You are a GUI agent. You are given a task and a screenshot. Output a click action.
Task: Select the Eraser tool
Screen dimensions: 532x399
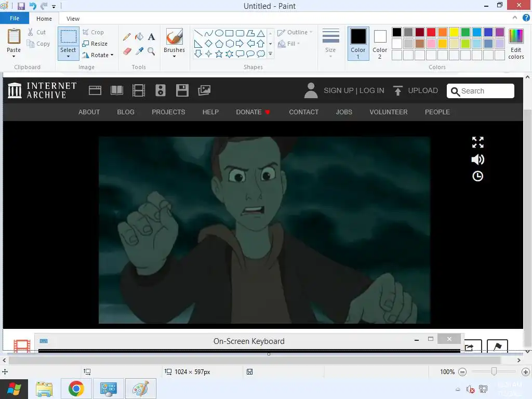[x=127, y=51]
